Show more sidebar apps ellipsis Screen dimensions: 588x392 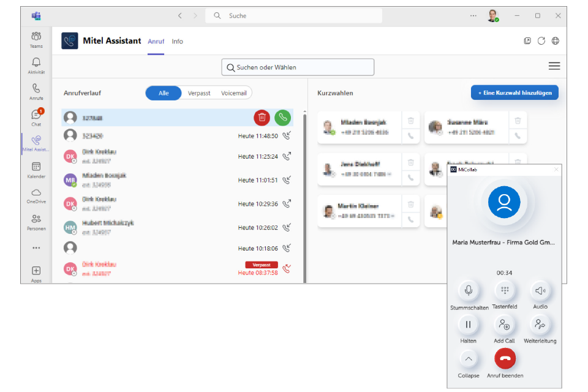click(x=36, y=247)
